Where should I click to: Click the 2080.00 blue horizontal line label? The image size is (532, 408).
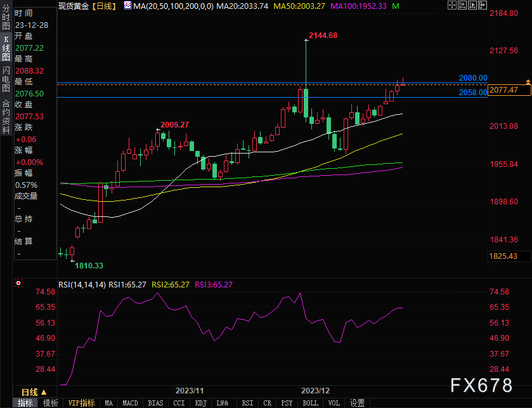[x=473, y=77]
